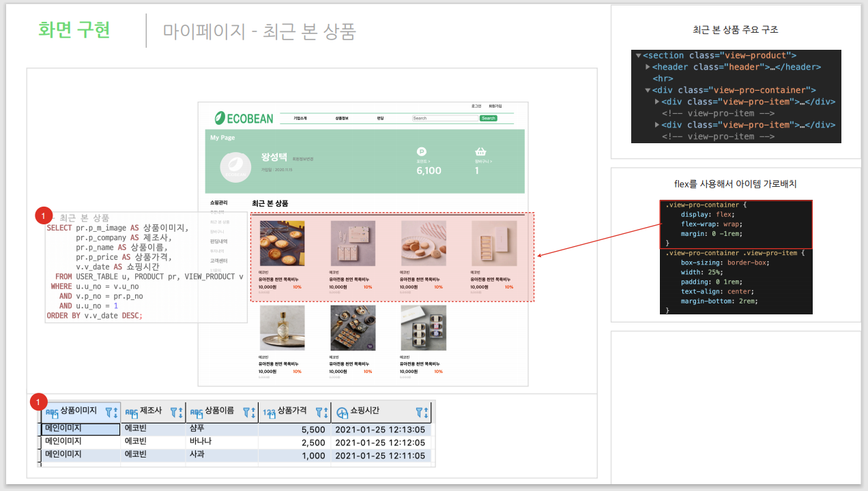Click the 장바구니 basket icon
This screenshot has width=868, height=491.
tap(480, 149)
